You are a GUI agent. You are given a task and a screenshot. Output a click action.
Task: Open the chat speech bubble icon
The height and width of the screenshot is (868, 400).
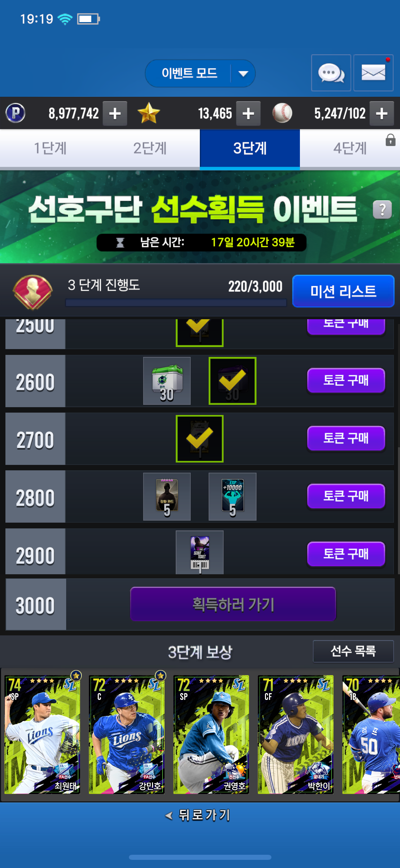coord(331,73)
